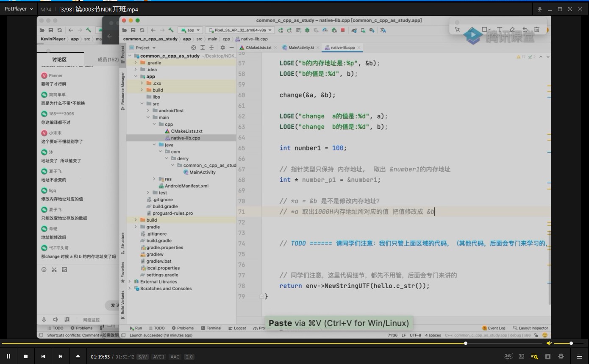
Task: Select the annotation text T tool
Action: [x=500, y=30]
